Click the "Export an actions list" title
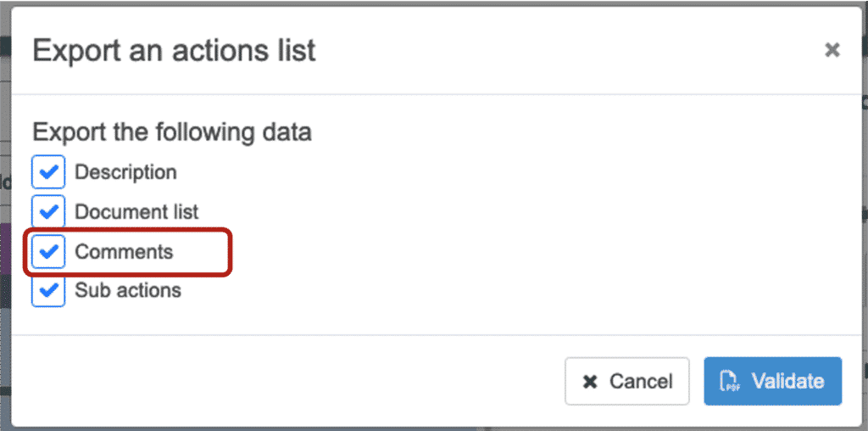The image size is (868, 431). (174, 50)
